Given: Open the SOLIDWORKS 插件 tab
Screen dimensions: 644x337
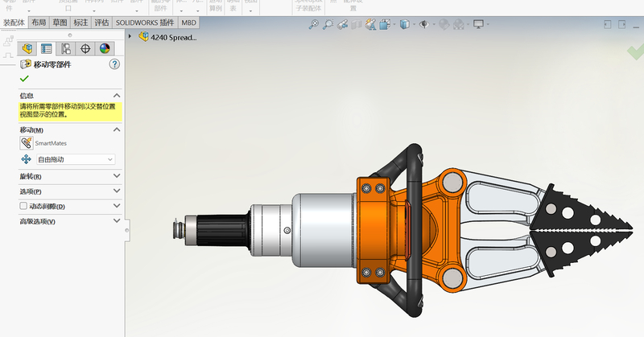Looking at the screenshot, I should 145,23.
